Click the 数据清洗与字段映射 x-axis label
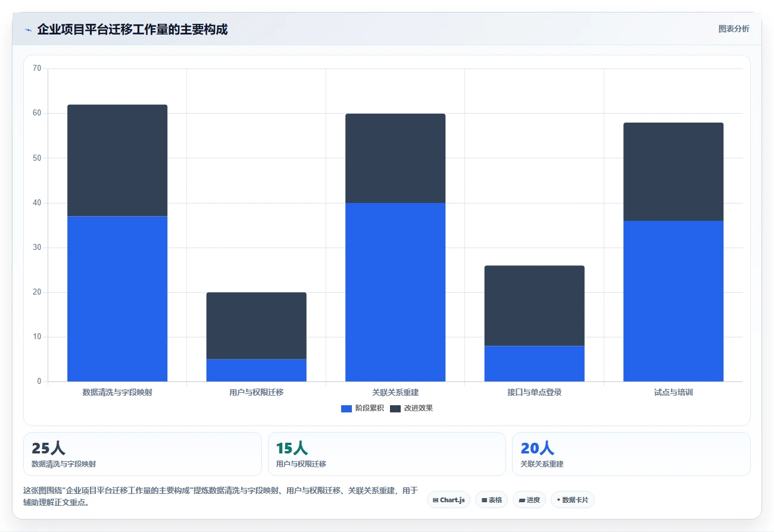Screen dimensions: 774x532 tap(117, 393)
